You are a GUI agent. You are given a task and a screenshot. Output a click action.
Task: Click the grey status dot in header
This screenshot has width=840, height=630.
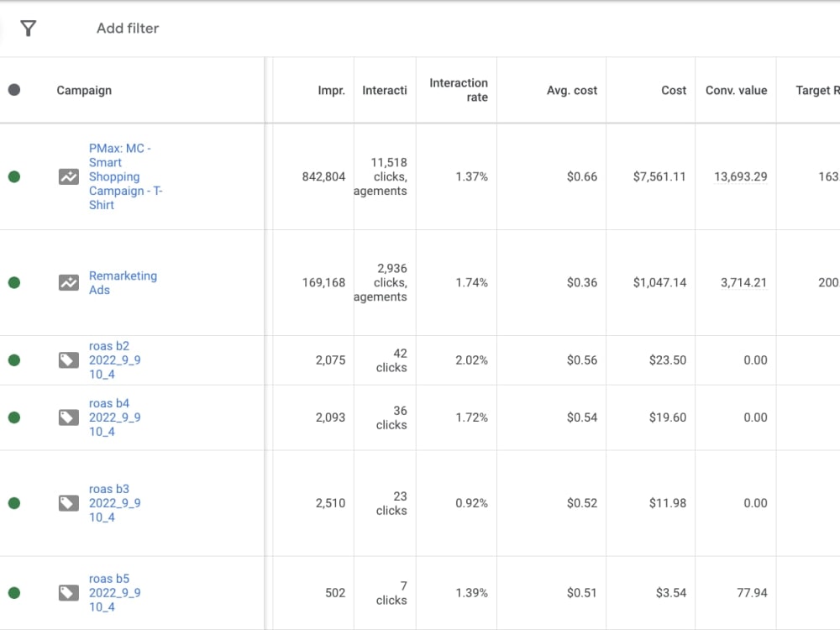tap(14, 90)
